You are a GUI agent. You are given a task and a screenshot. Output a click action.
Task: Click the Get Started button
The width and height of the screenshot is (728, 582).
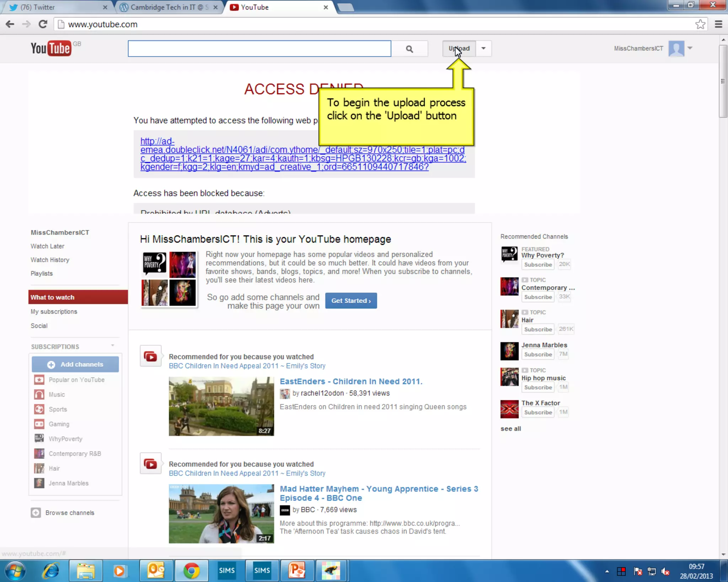click(x=351, y=301)
